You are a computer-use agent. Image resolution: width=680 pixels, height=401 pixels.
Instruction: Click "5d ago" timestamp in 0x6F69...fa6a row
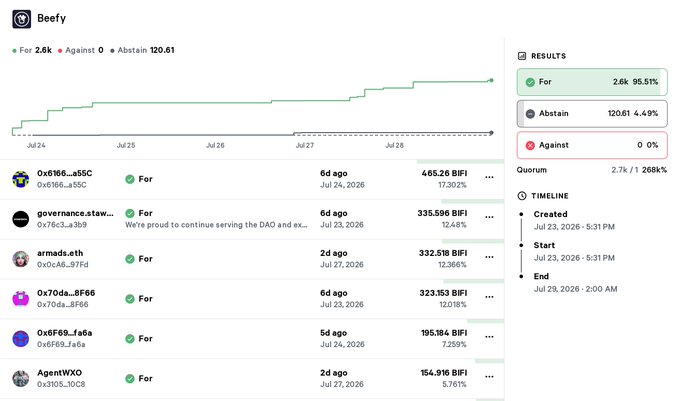[333, 333]
